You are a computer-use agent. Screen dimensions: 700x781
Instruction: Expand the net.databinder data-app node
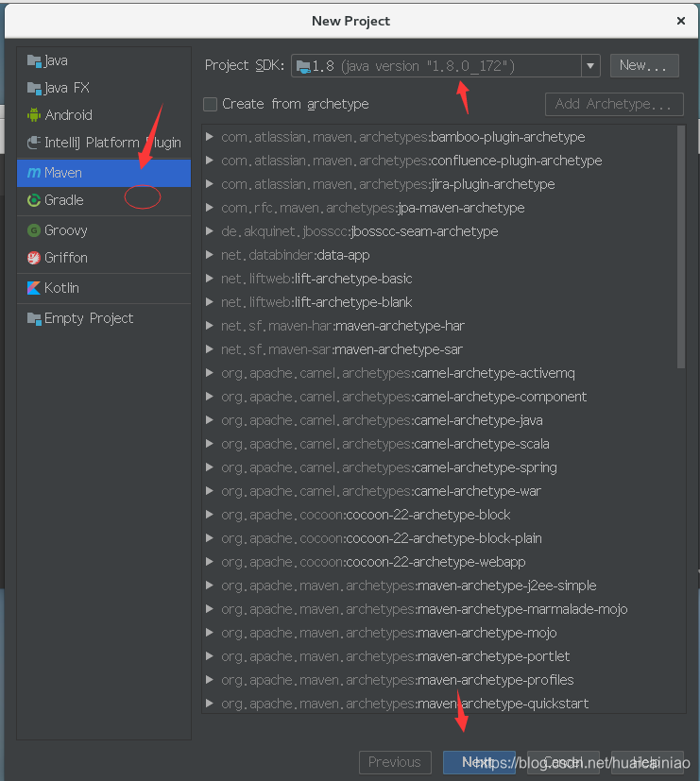tap(210, 255)
